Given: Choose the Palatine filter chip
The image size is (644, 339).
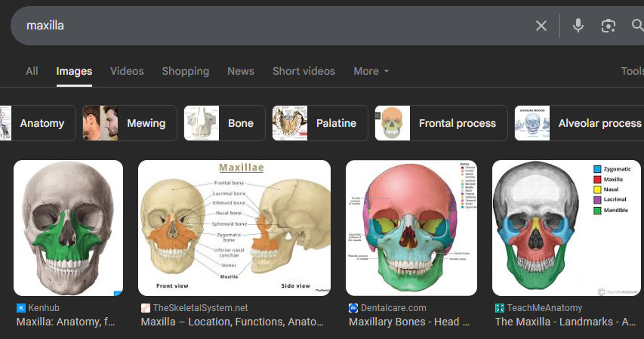Looking at the screenshot, I should (320, 123).
